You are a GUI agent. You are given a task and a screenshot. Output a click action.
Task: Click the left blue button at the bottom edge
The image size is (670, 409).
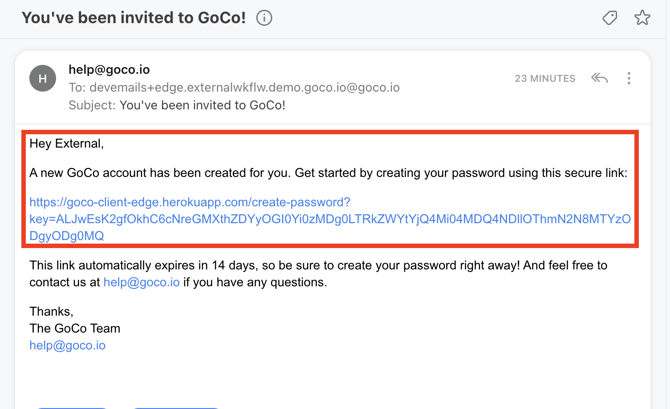(72, 407)
